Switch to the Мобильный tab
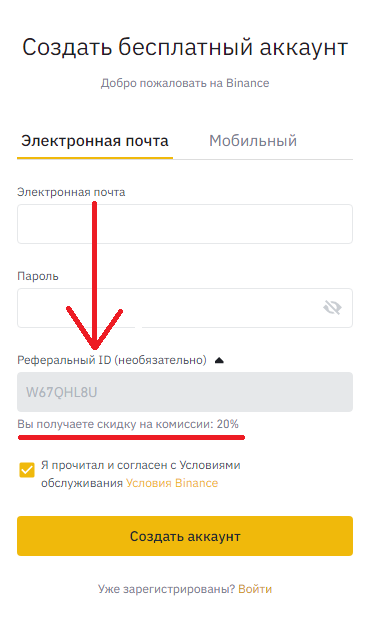The height and width of the screenshot is (628, 371). pyautogui.click(x=253, y=141)
